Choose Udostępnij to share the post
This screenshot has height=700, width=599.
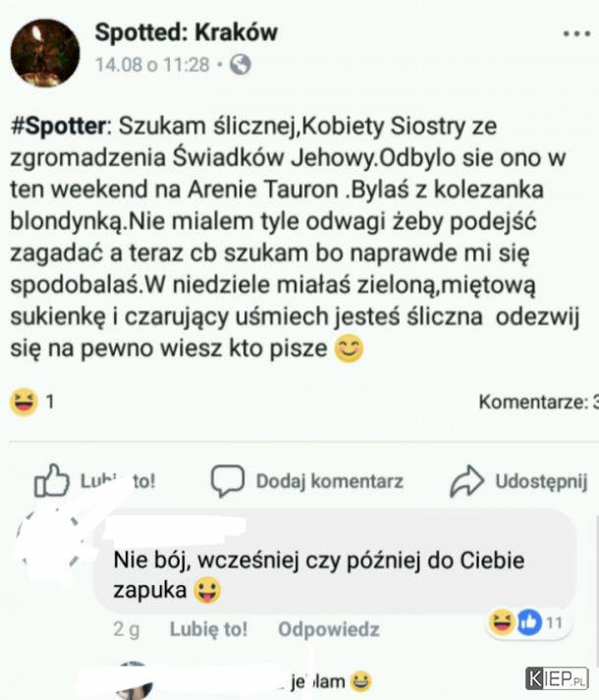pos(541,482)
